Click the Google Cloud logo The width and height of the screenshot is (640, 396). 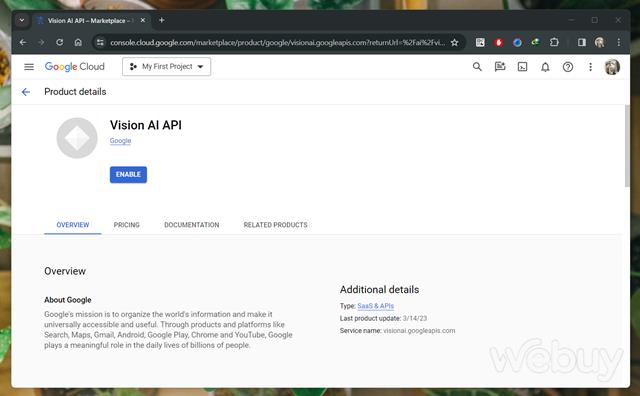[x=75, y=67]
